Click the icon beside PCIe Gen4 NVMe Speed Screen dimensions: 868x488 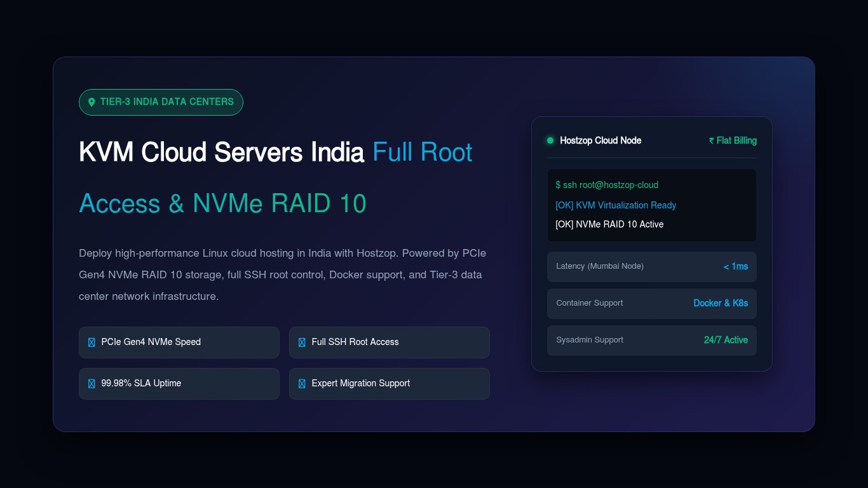[92, 342]
